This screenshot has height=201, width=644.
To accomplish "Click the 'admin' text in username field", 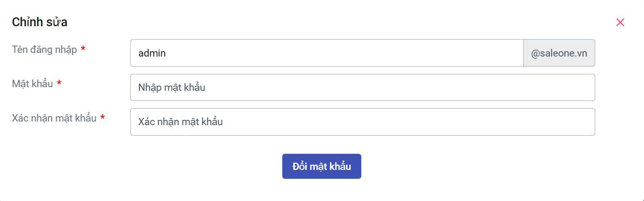I will 152,53.
